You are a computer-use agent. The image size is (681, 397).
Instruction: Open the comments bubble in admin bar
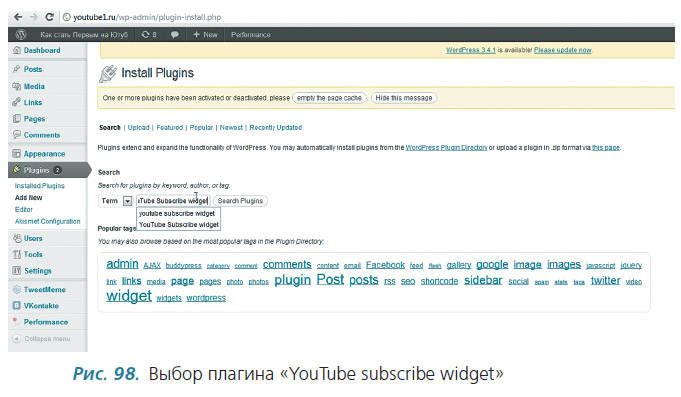tap(175, 34)
